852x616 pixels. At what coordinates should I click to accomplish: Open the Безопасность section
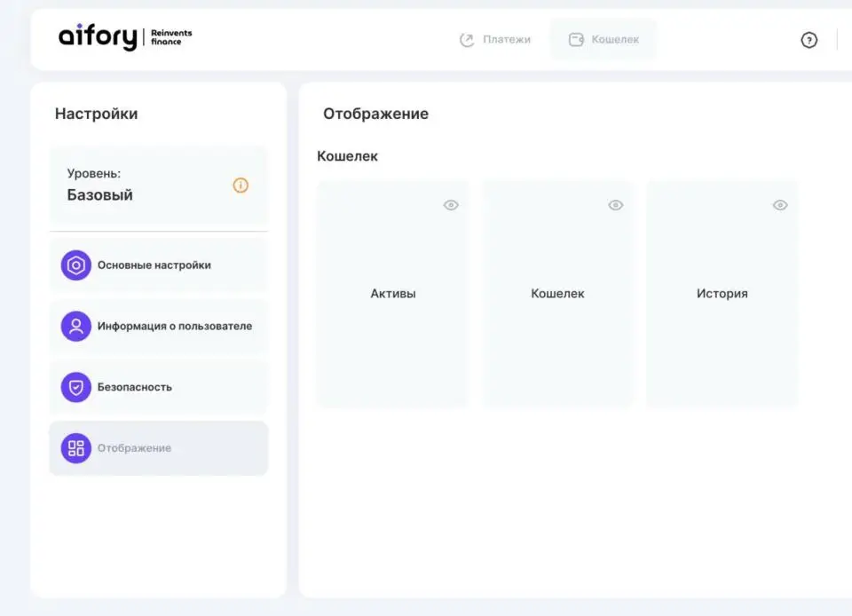click(x=158, y=387)
